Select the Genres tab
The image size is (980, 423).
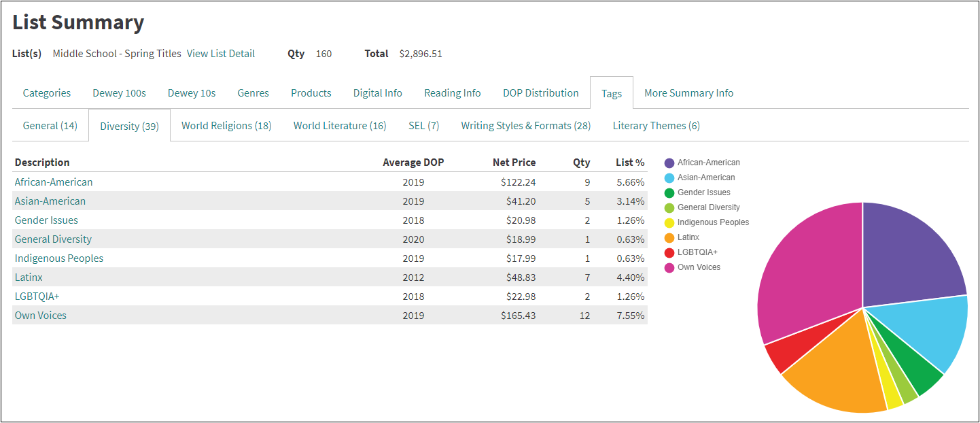(x=253, y=93)
